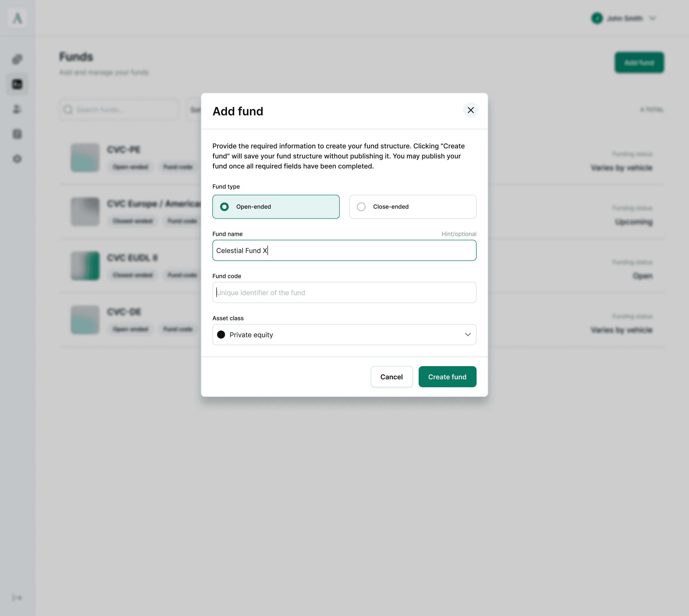The height and width of the screenshot is (616, 689).
Task: Open the first sidebar link icon
Action: tap(17, 60)
